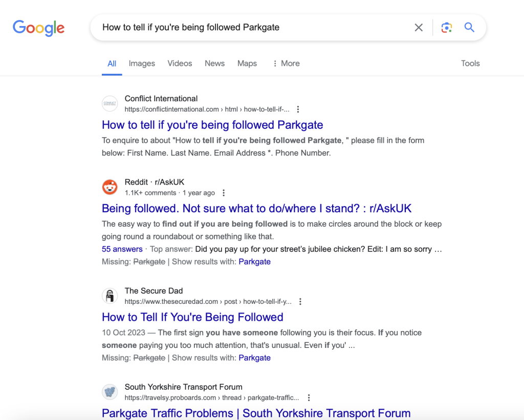Click the magnifying glass search icon
524x420 pixels.
click(469, 27)
